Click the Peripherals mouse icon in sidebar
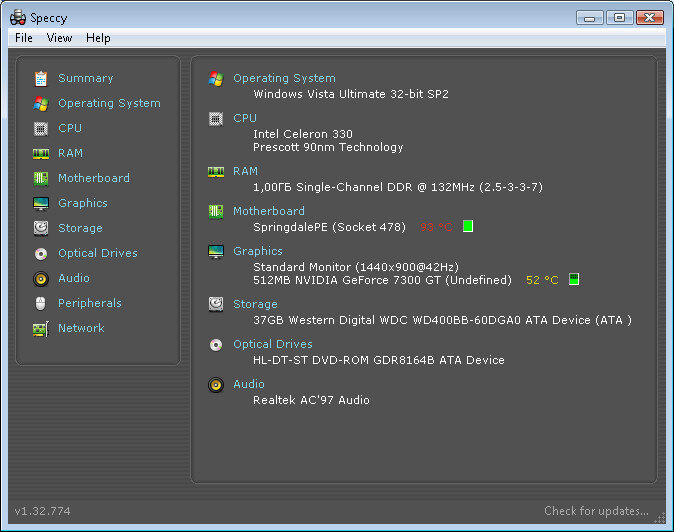The height and width of the screenshot is (532, 674). [41, 303]
